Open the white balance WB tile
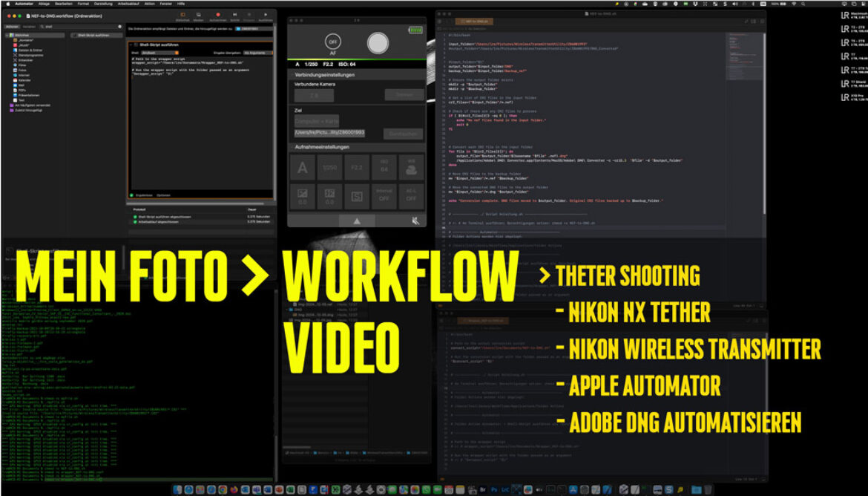This screenshot has width=868, height=496. click(x=411, y=168)
